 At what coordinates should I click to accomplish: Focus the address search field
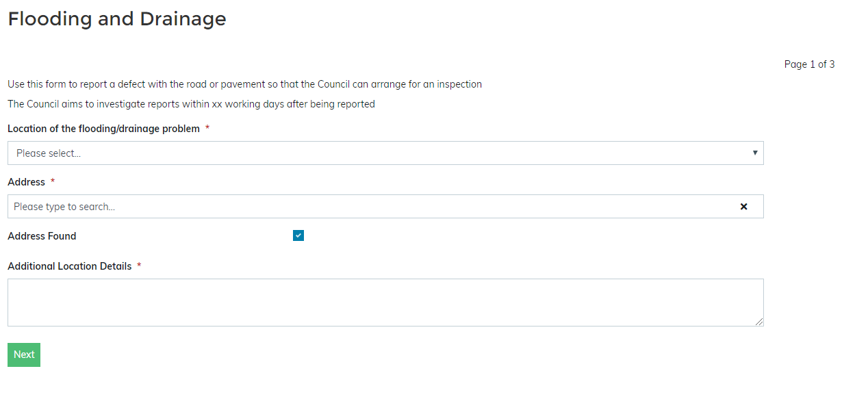tap(370, 207)
